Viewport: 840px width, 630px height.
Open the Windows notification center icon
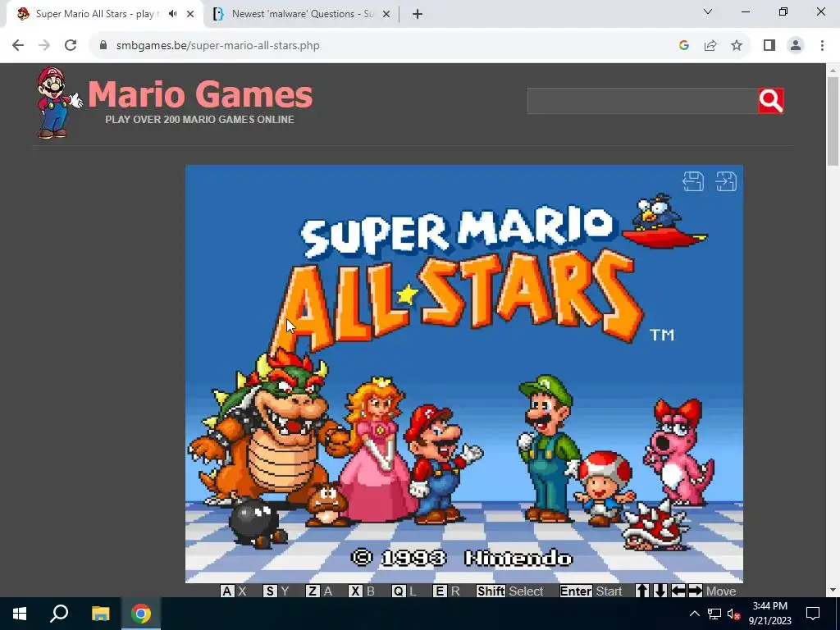[x=813, y=614]
